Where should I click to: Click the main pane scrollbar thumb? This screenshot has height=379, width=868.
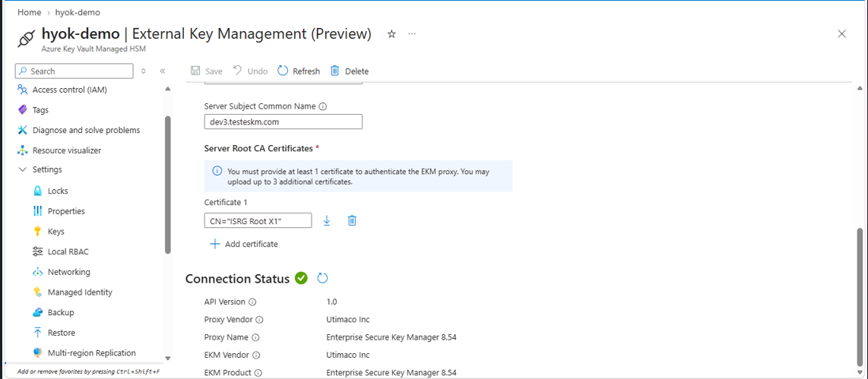click(860, 297)
